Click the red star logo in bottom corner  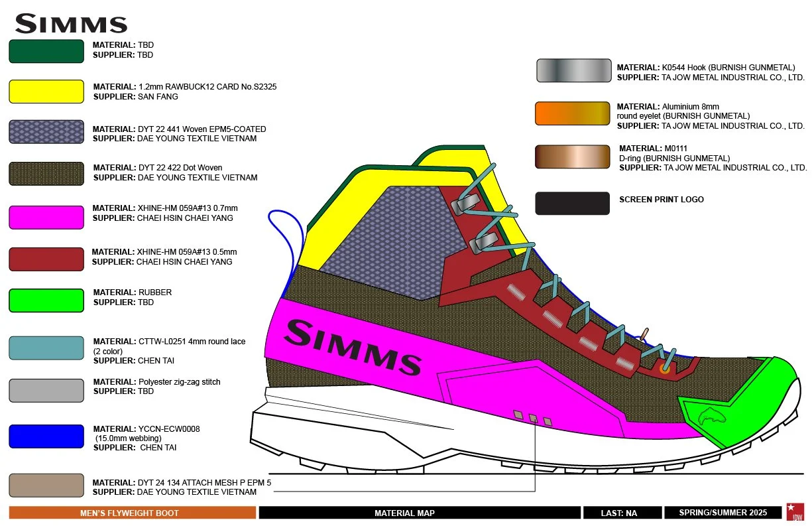(794, 512)
